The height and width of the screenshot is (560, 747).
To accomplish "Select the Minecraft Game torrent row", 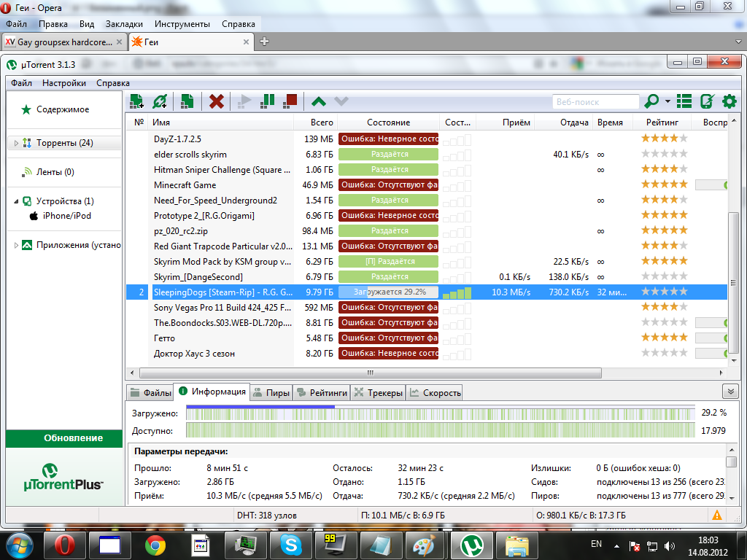I will tap(426, 184).
